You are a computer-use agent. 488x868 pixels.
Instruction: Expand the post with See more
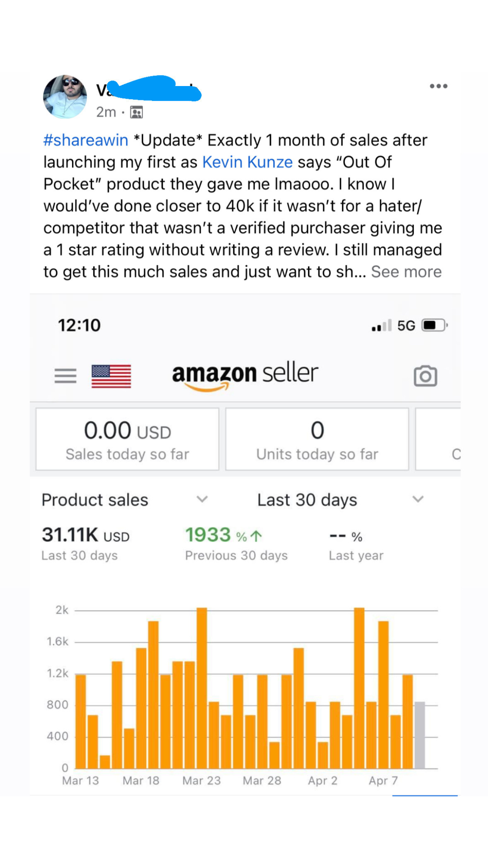[406, 272]
